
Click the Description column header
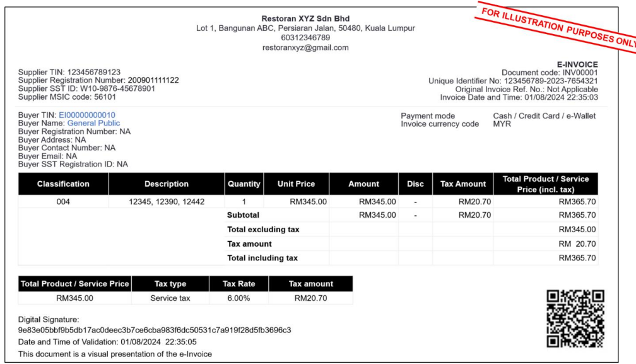coord(167,184)
